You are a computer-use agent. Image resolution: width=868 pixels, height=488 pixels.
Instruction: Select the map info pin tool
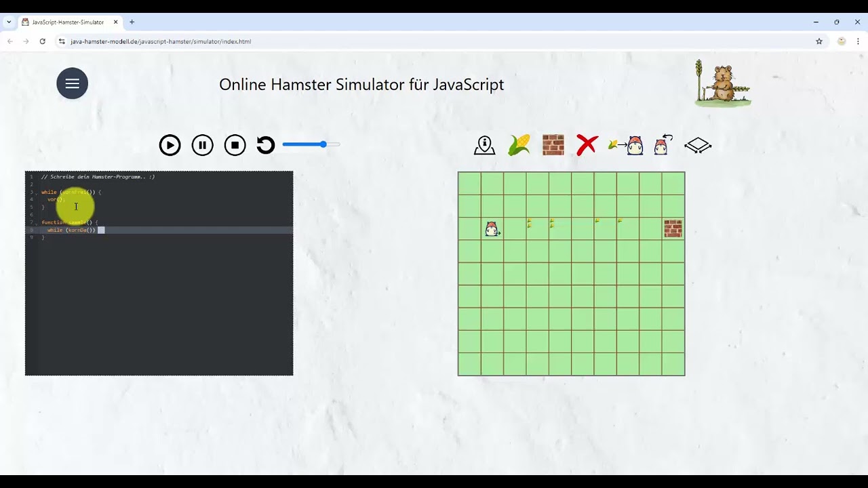click(484, 145)
